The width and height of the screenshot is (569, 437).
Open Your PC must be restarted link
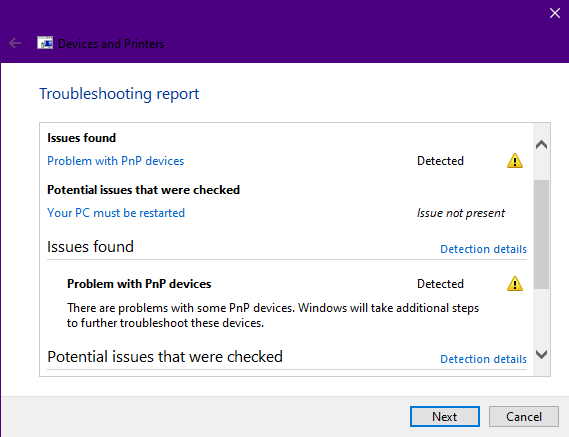(116, 213)
